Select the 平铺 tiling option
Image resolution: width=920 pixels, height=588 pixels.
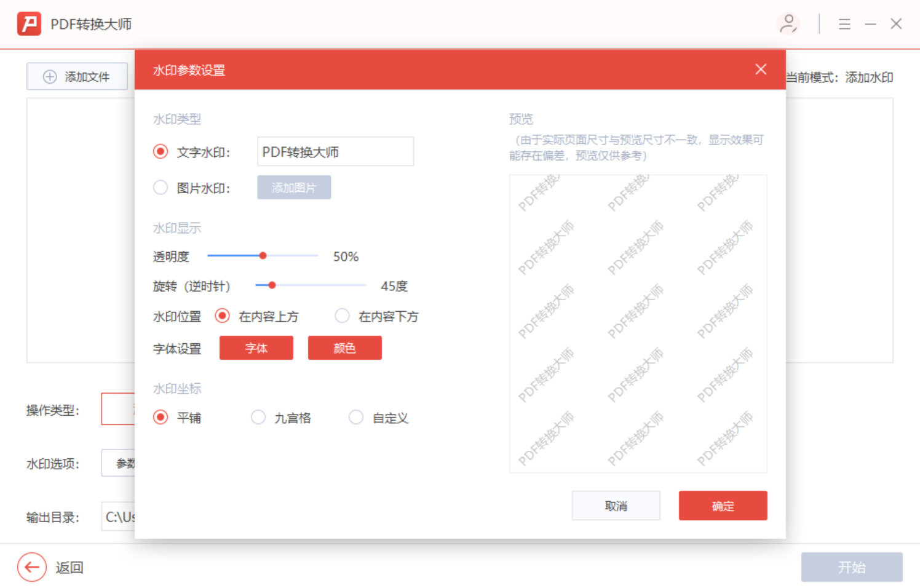[x=161, y=418]
